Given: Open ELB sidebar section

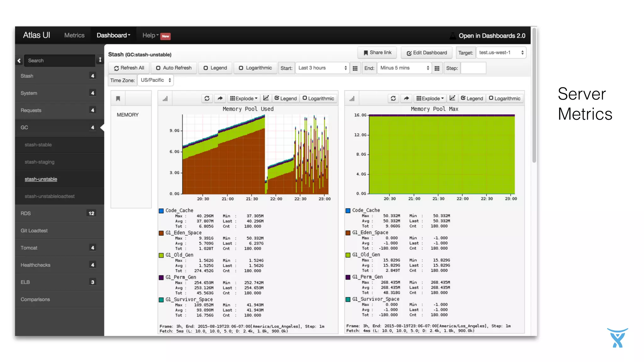Looking at the screenshot, I should pos(59,282).
